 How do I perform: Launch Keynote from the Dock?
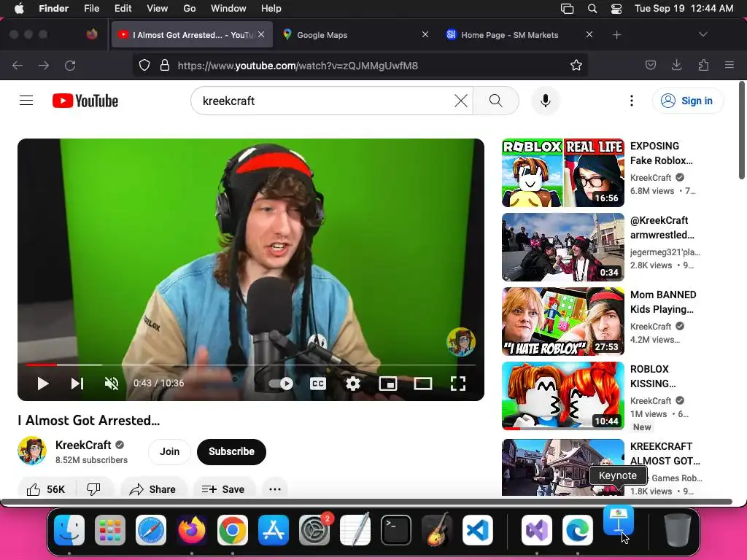tap(619, 521)
